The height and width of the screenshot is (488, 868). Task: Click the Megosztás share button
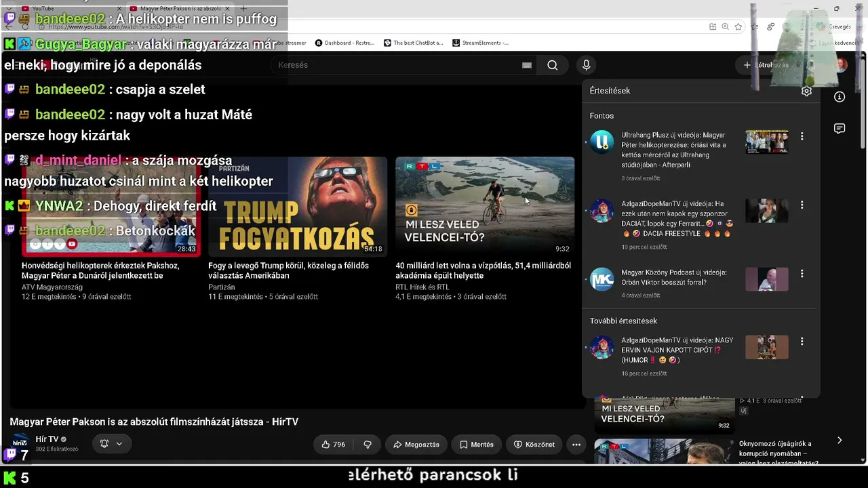[x=416, y=445]
